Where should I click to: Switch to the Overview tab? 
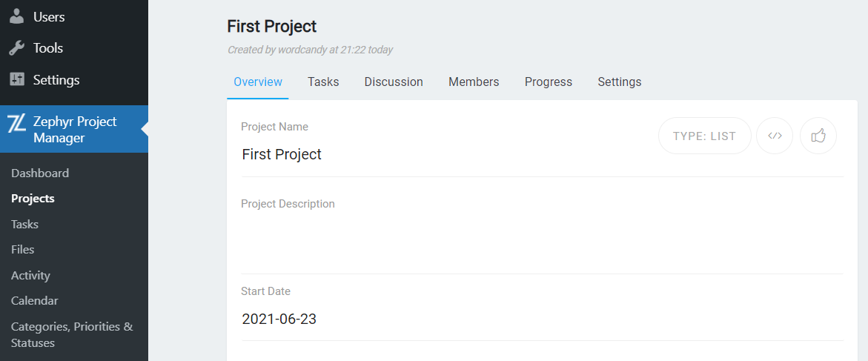pyautogui.click(x=258, y=82)
